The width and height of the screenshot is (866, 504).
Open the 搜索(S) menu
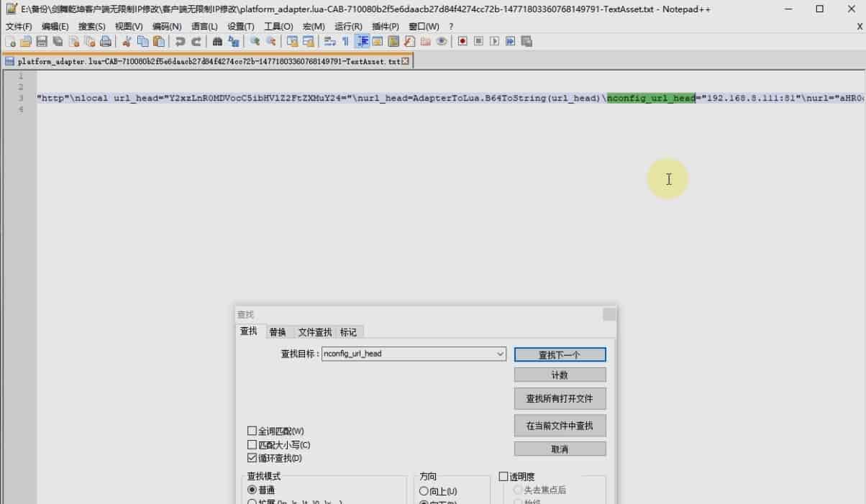pos(92,27)
